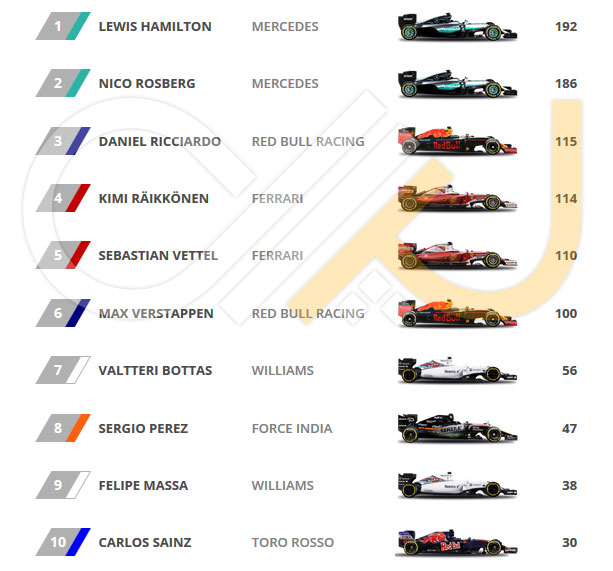Viewport: 613px width, 571px height.
Task: Click Sergio Perez's Force India car image
Action: pos(457,428)
